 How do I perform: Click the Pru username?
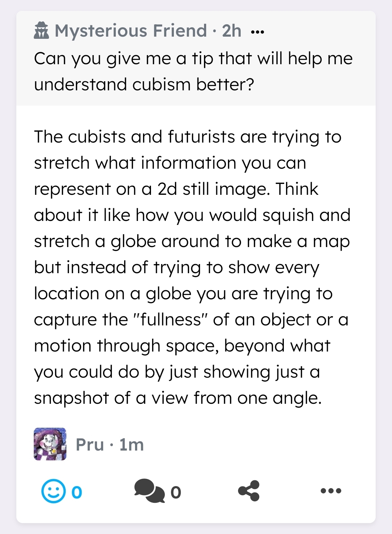(x=90, y=445)
